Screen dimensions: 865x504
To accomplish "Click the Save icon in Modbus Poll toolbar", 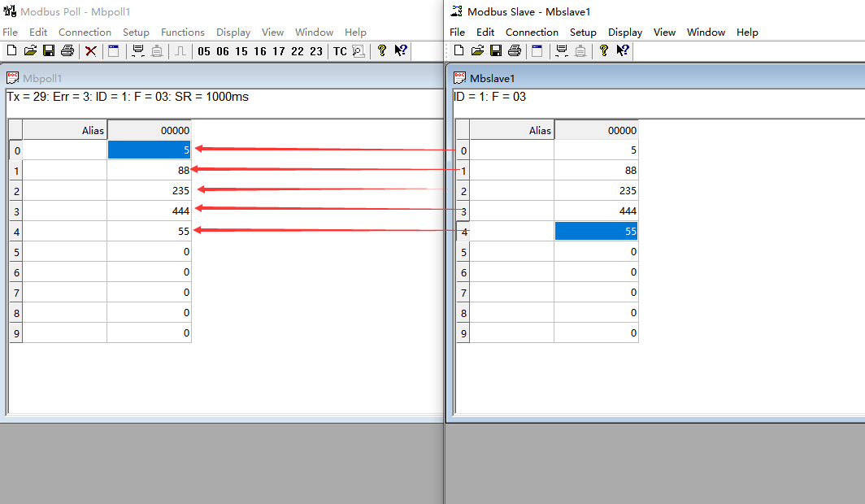I will coord(49,51).
